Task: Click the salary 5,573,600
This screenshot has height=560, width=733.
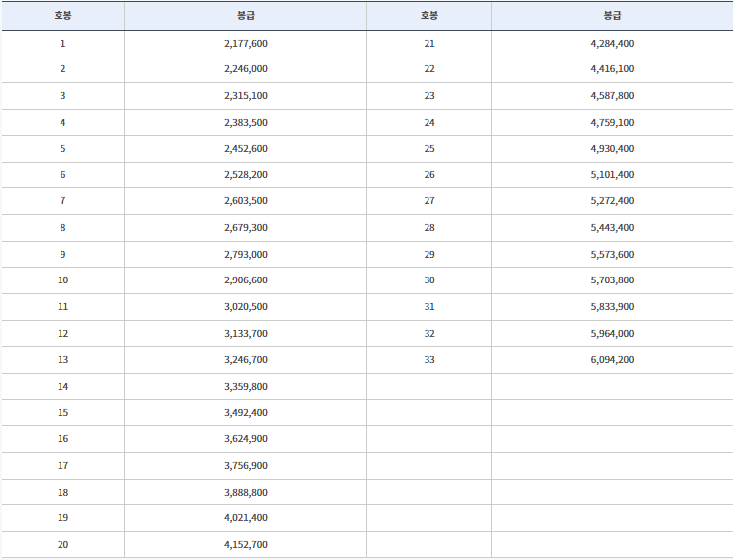Action: [612, 255]
